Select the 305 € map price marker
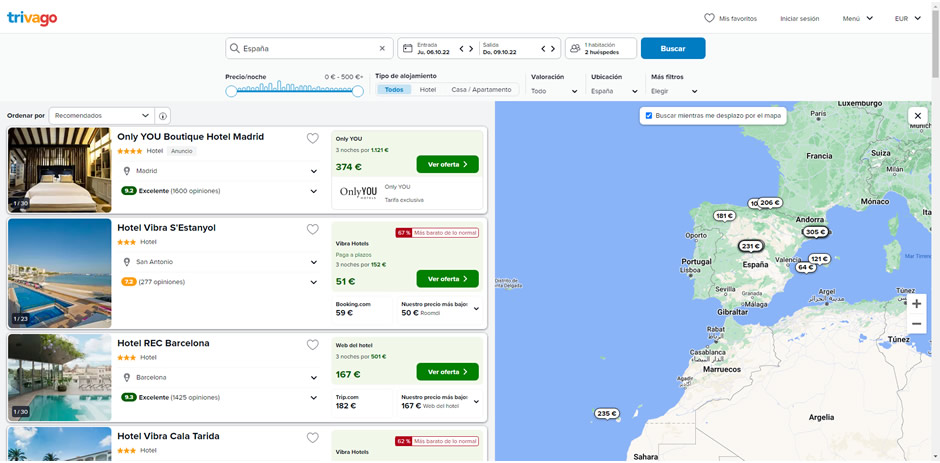 816,232
